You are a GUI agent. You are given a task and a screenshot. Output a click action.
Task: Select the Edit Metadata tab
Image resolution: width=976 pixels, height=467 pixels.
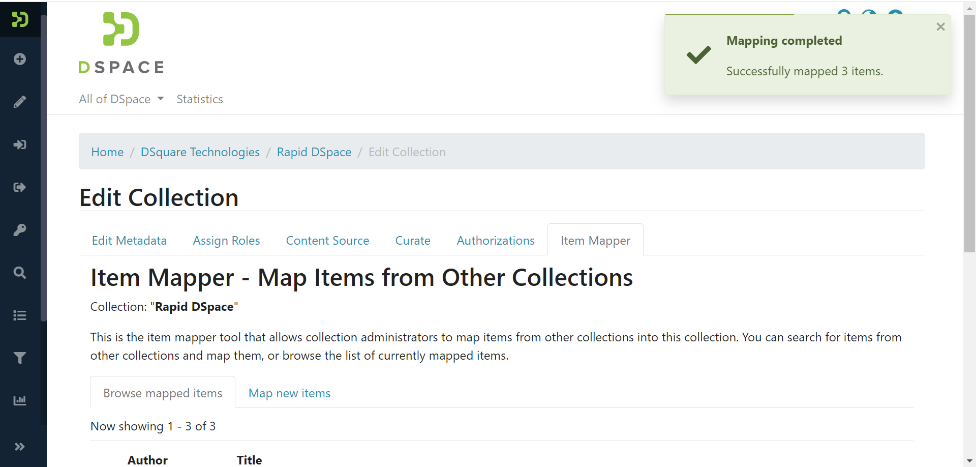[x=129, y=241]
